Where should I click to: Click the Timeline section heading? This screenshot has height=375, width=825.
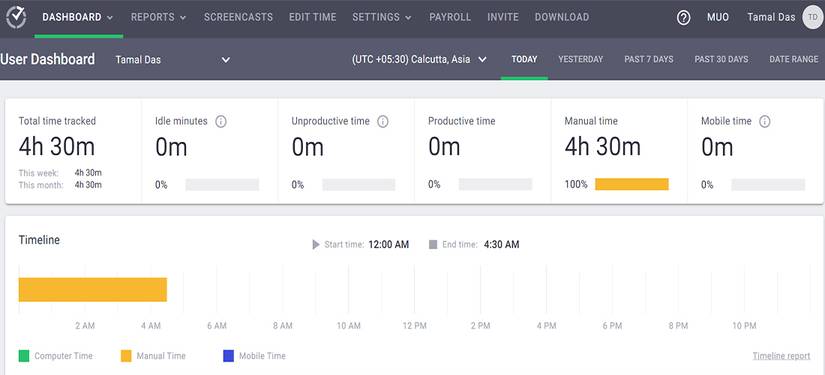(x=39, y=240)
